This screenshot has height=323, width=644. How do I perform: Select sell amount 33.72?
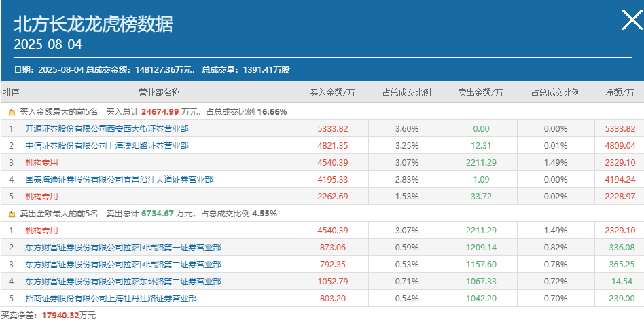481,197
